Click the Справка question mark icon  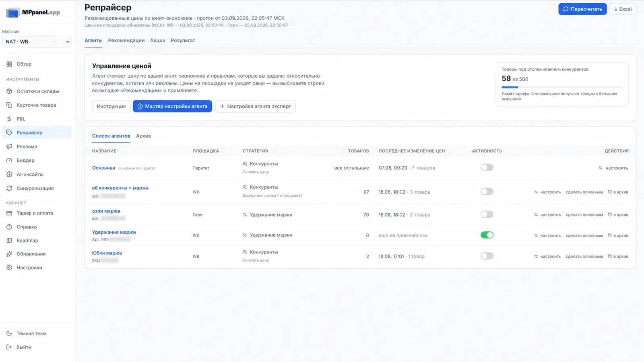9,227
